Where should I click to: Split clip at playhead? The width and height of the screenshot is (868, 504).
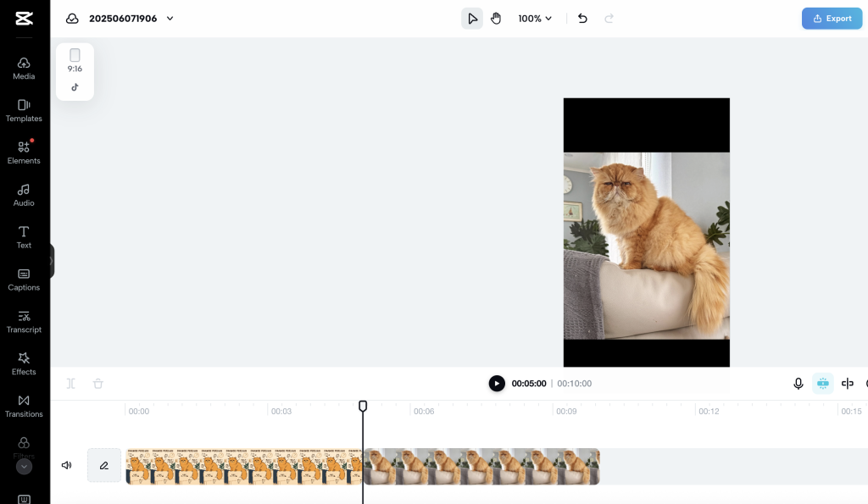point(71,384)
